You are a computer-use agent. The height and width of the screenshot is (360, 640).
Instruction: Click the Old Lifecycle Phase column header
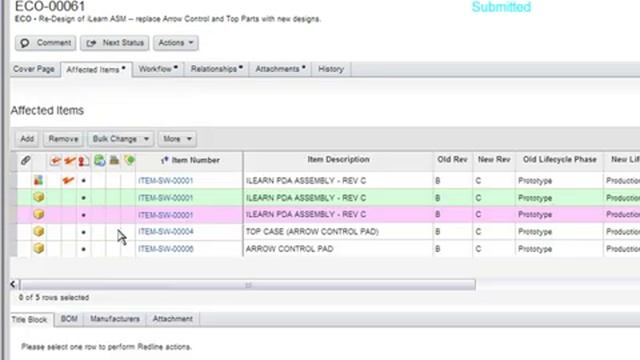tap(560, 160)
